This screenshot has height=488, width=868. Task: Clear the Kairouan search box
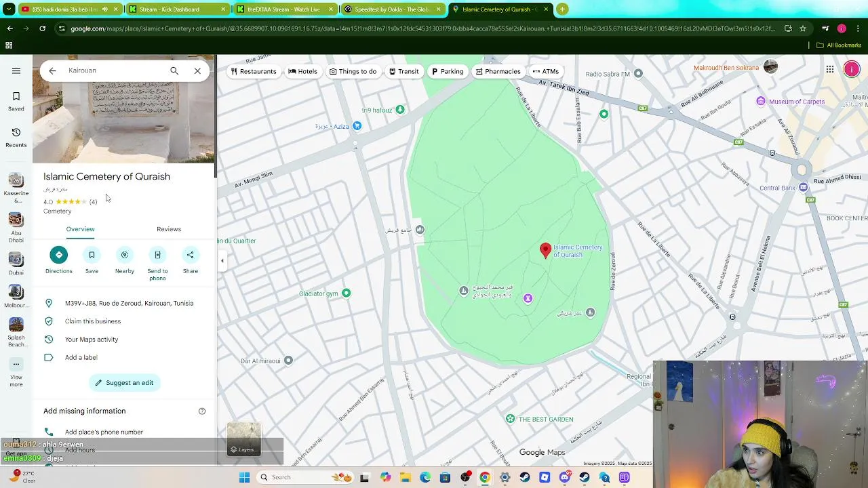(x=197, y=70)
